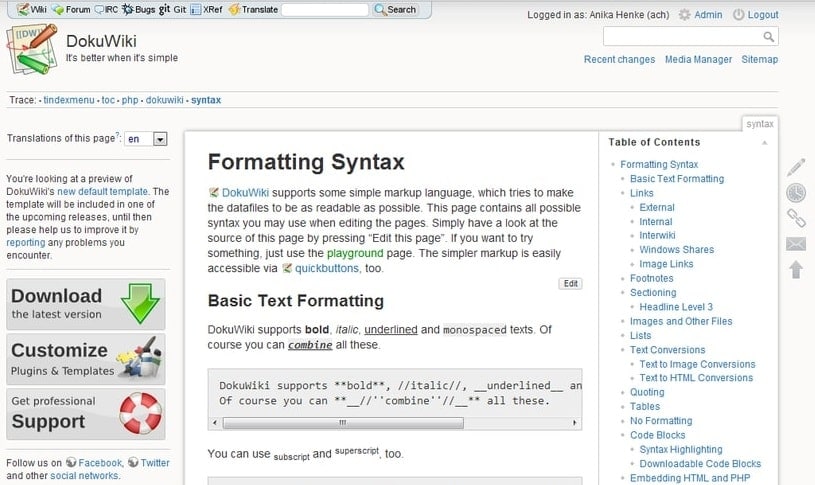Jump to Basic Text Formatting in contents

[676, 179]
